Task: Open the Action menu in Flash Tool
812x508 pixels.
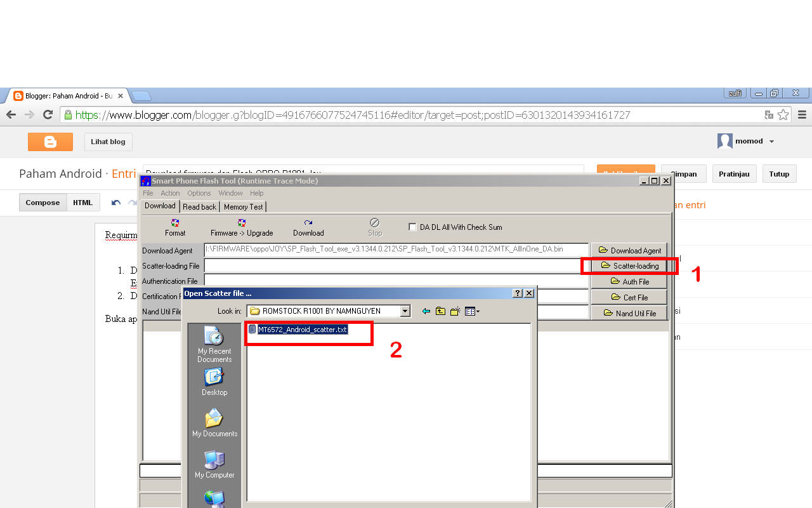Action: 170,193
